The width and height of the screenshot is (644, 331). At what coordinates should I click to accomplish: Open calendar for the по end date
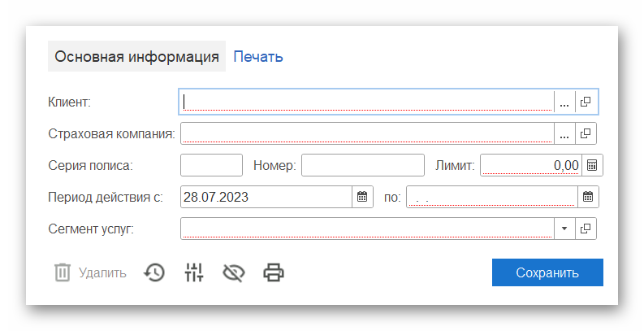coord(588,197)
